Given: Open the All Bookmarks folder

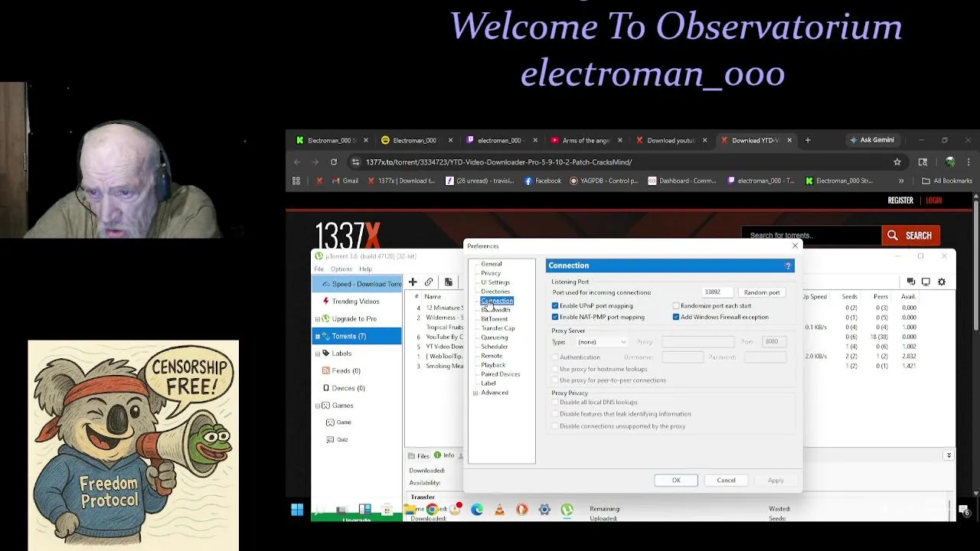Looking at the screenshot, I should click(x=947, y=181).
